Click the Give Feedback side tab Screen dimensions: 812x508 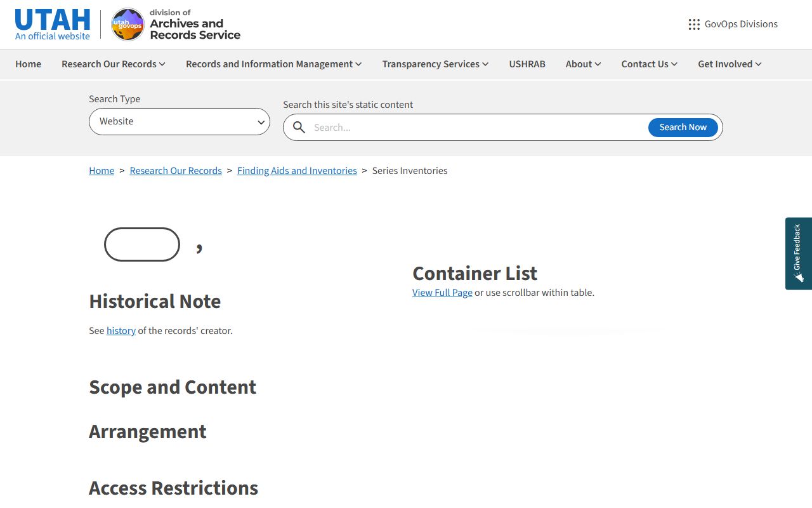[798, 253]
